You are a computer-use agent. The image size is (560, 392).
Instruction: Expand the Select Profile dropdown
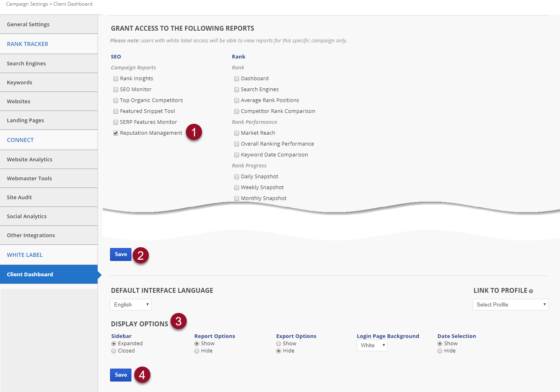coord(510,305)
